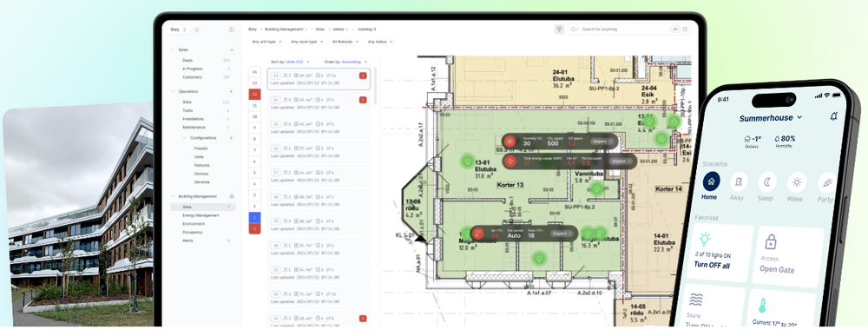The height and width of the screenshot is (336, 868).
Task: Open Alerts page
Action: pyautogui.click(x=187, y=240)
